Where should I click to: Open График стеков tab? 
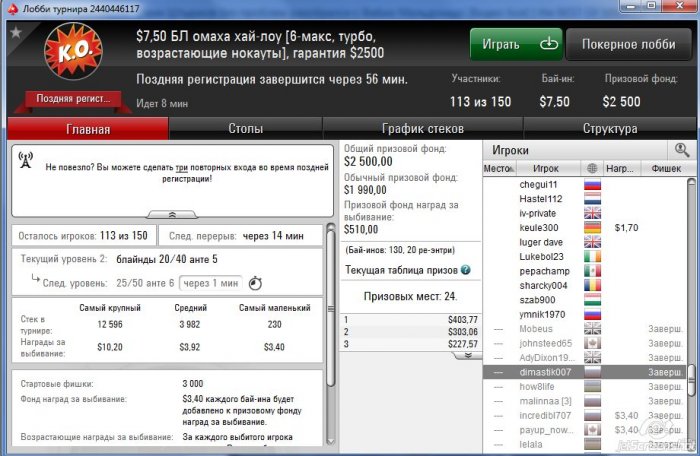[422, 129]
